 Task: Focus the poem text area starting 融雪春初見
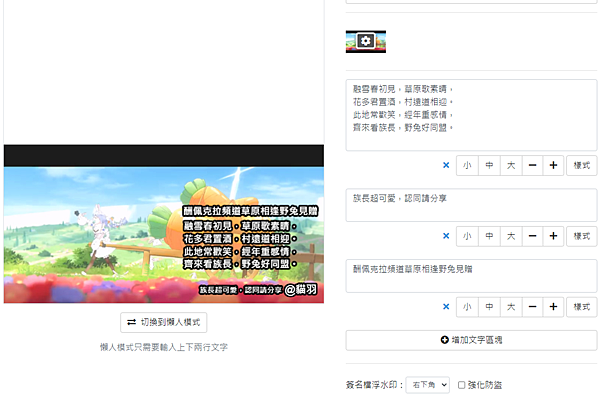coord(471,115)
